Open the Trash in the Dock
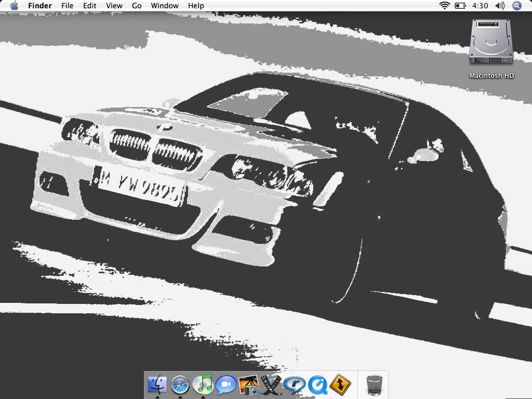532x399 pixels. click(x=374, y=385)
